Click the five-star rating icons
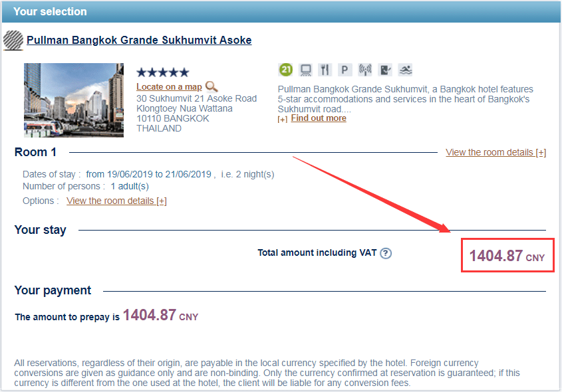This screenshot has height=392, width=562. click(163, 72)
